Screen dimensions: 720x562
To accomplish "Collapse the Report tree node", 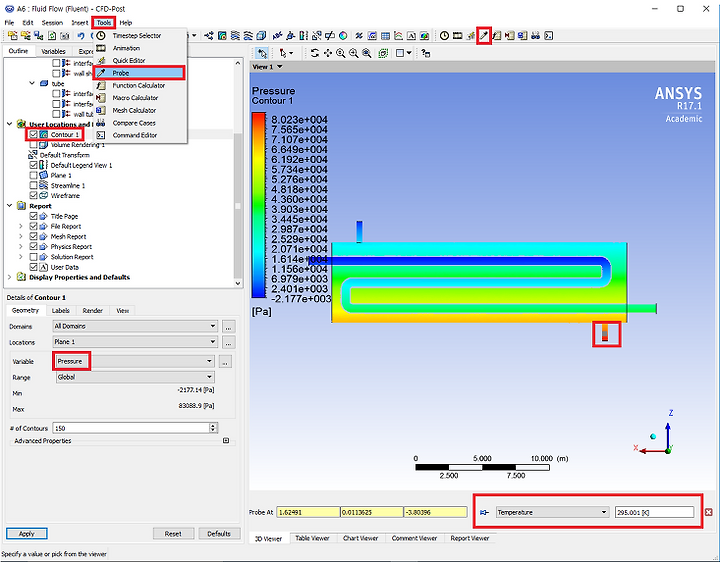I will tap(9, 206).
